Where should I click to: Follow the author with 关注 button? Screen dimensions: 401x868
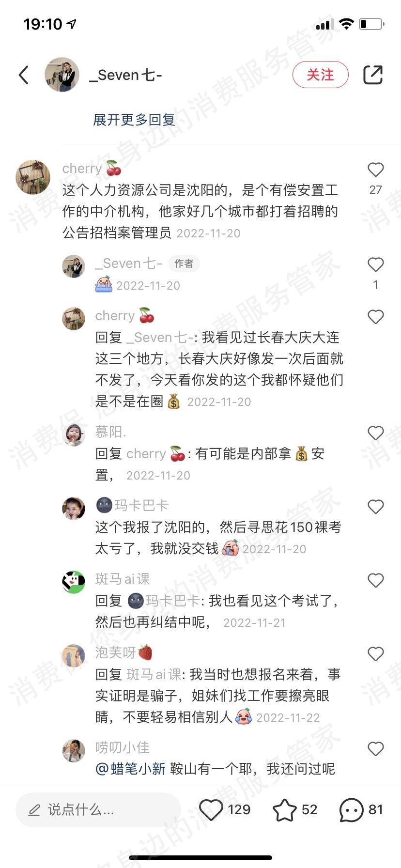321,75
